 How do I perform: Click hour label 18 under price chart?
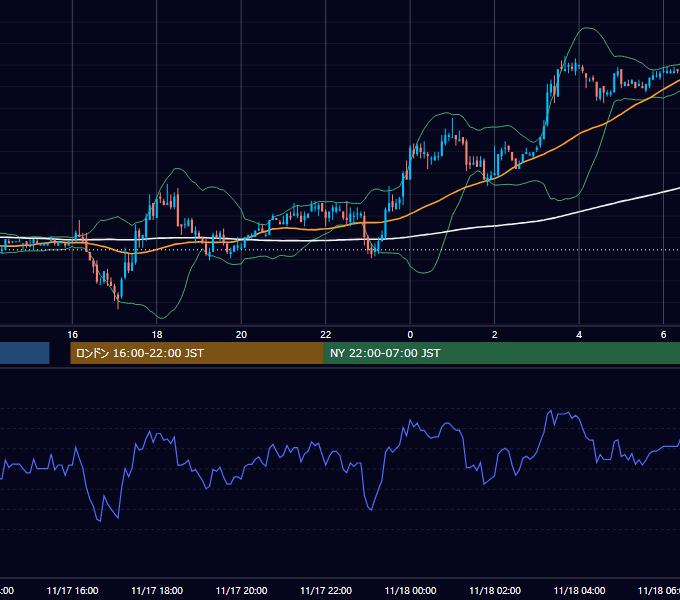click(157, 335)
